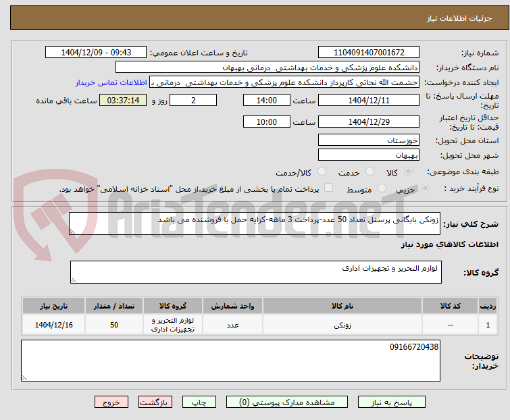Toggle the اسناد خزانه اسلامی payment checkbox
This screenshot has height=420, width=510.
click(329, 188)
